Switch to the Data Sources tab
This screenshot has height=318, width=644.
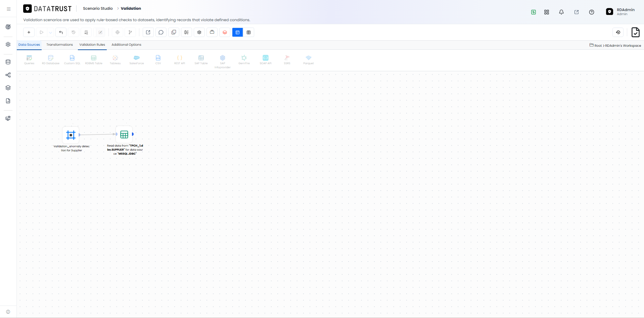coord(29,45)
